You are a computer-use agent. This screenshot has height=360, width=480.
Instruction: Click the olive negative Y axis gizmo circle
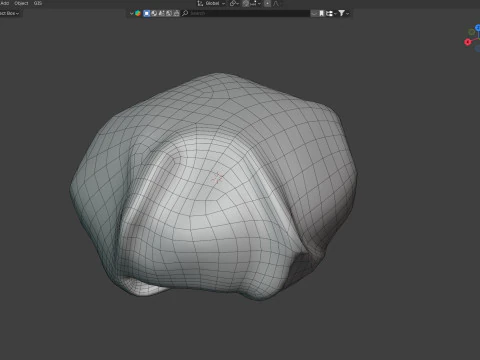(471, 32)
